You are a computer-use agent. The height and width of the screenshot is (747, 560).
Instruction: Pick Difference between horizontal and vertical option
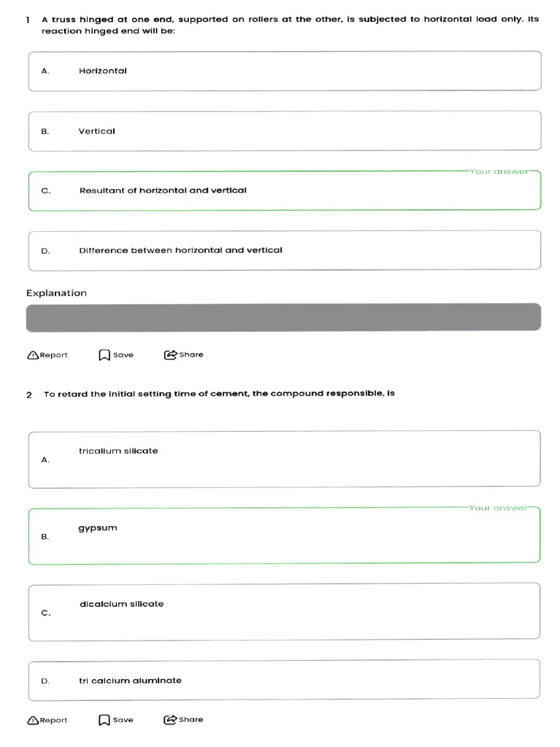tap(285, 251)
